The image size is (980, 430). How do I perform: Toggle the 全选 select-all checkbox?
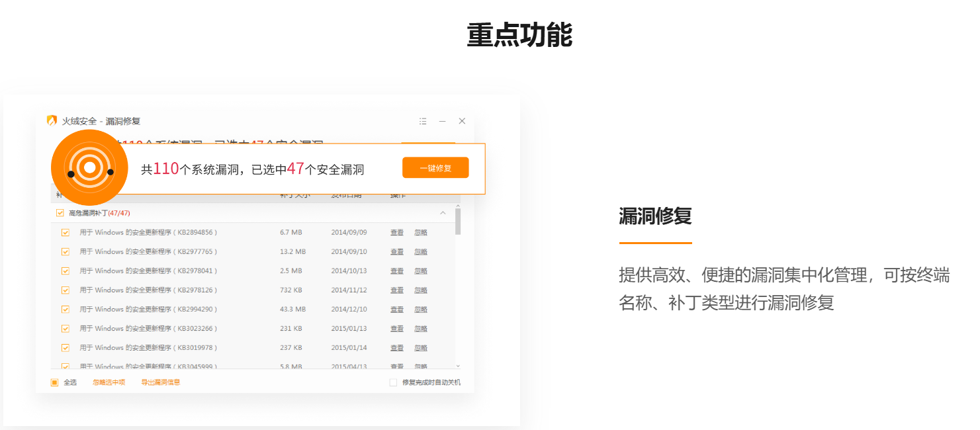pos(55,382)
